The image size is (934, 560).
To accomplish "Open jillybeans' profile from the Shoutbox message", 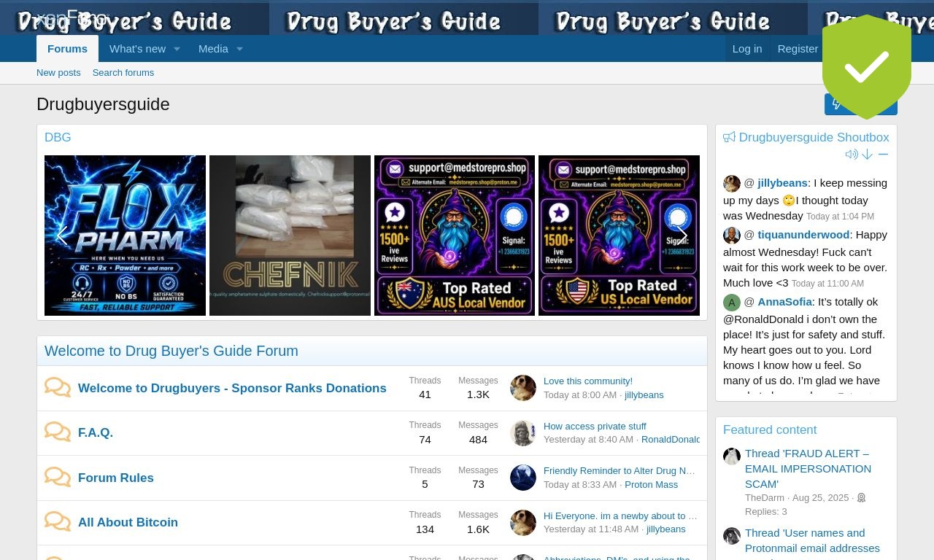I will [782, 184].
